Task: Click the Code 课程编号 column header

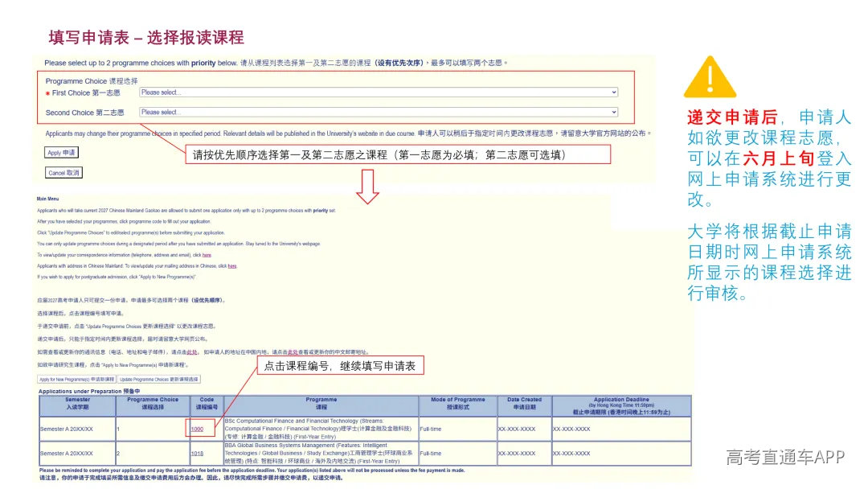Action: [x=207, y=406]
